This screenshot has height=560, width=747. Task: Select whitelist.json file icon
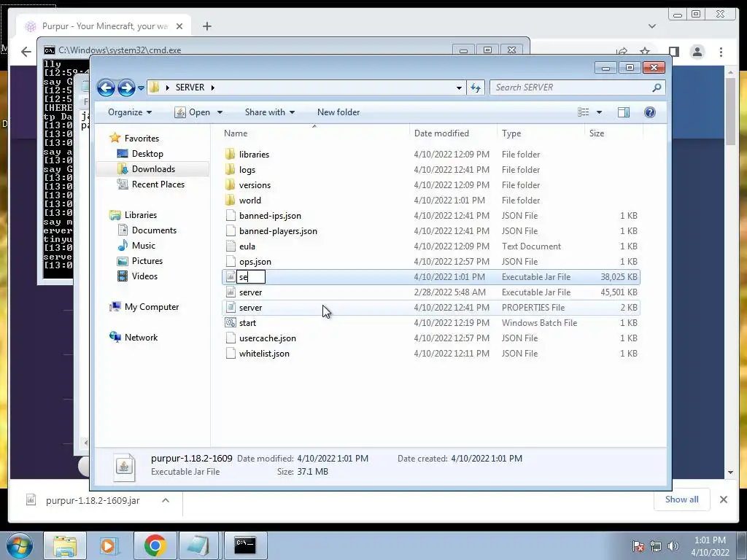(231, 353)
